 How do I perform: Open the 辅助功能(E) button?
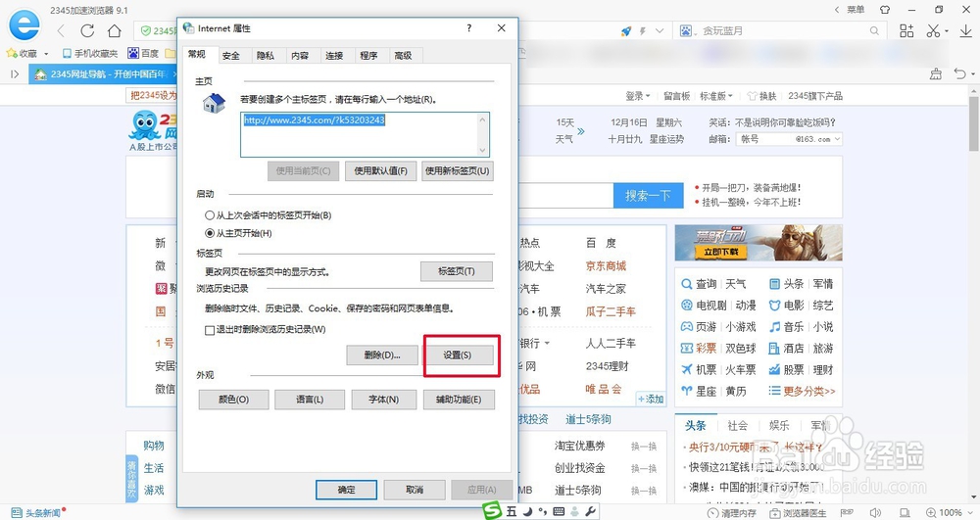pos(459,400)
